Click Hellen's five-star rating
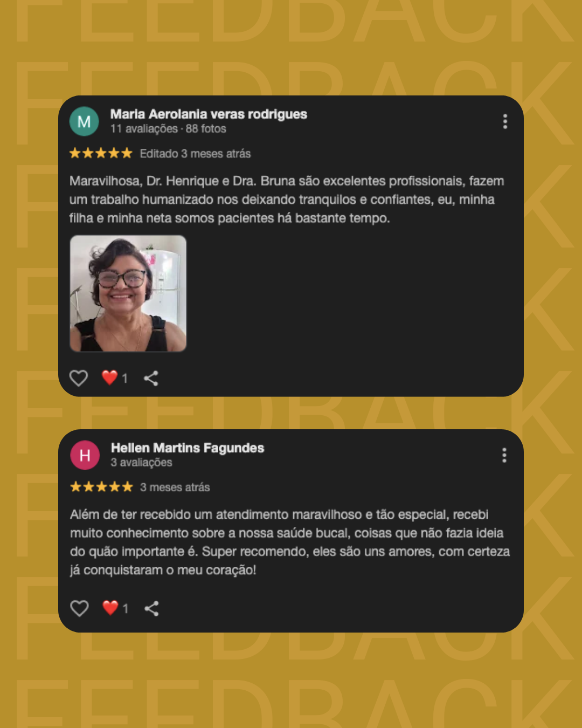 point(101,487)
